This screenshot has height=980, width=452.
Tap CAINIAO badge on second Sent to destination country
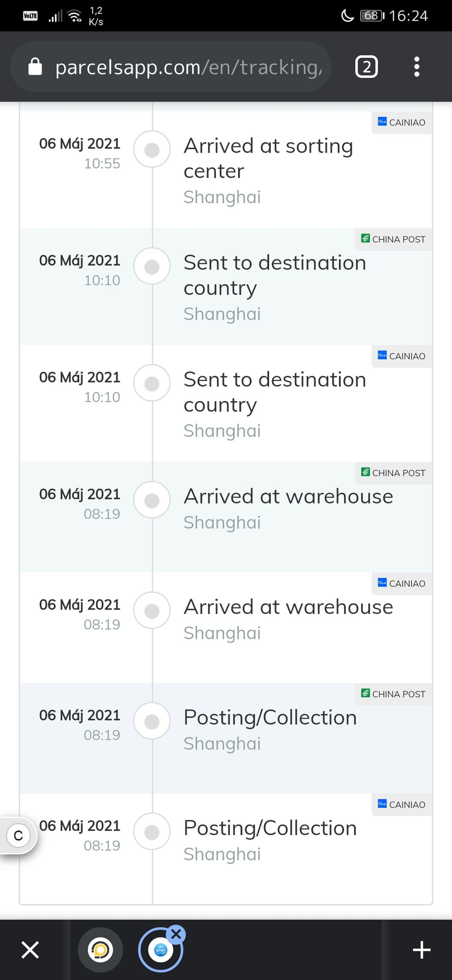tap(401, 356)
